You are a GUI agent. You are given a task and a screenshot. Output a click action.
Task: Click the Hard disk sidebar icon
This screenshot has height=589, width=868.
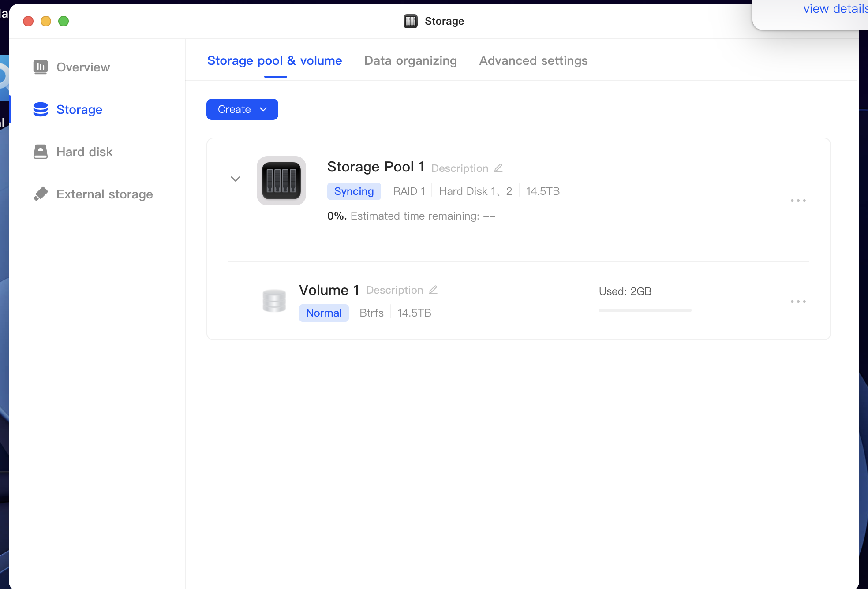pyautogui.click(x=41, y=152)
